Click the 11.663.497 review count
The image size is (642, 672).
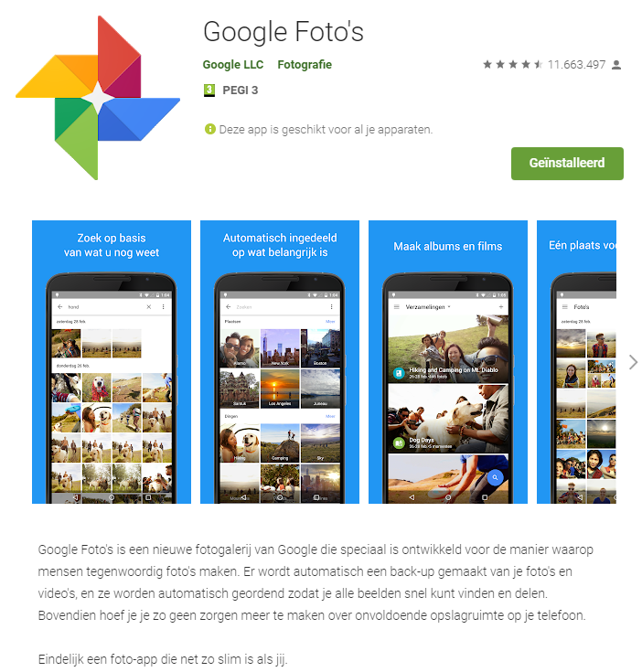pos(576,65)
